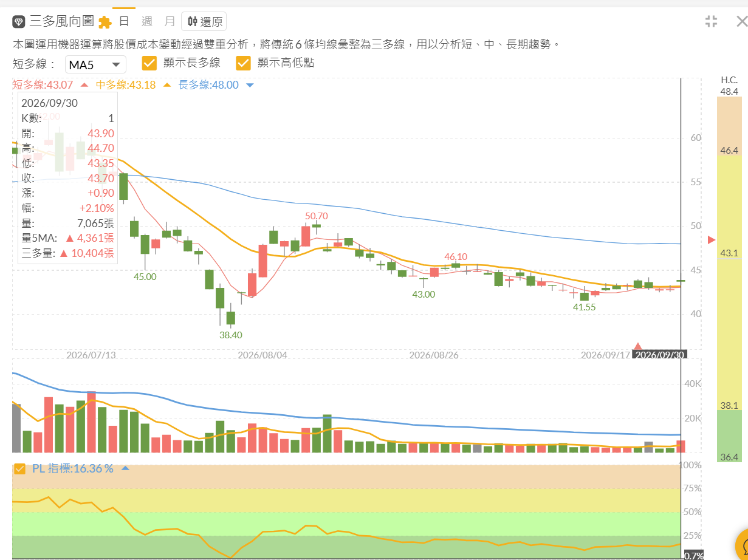The height and width of the screenshot is (560, 748).
Task: Click the 43.00 low point label
Action: [424, 294]
